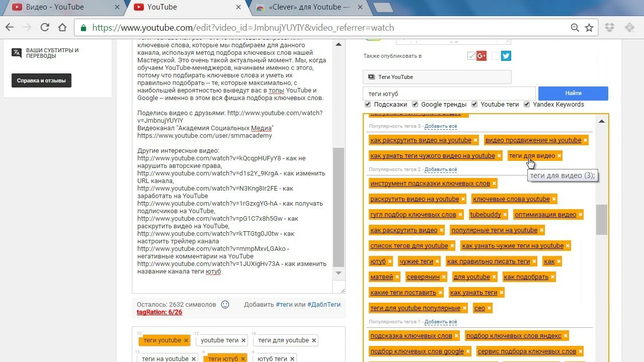Toggle the Yandex Keywords checkbox
644x362 pixels.
point(527,105)
